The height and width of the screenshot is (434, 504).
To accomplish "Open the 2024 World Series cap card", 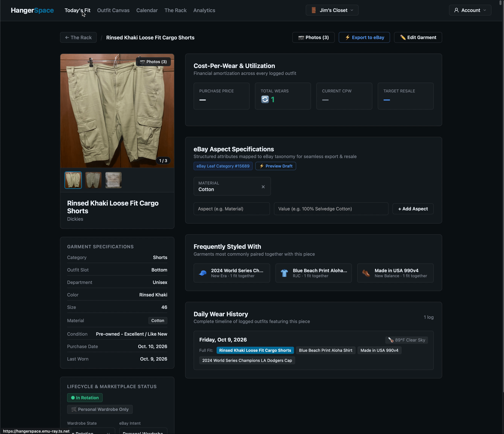I will (x=231, y=273).
